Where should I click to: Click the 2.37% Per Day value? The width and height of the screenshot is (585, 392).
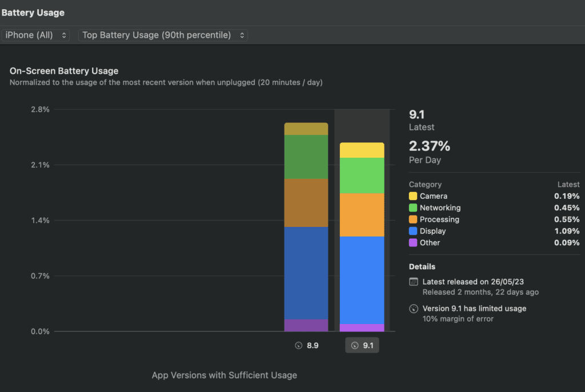[430, 146]
